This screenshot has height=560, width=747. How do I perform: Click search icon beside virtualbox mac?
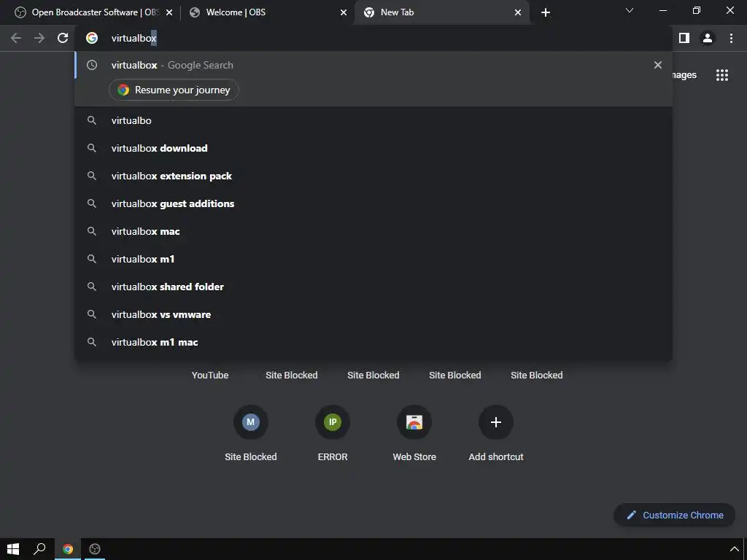coord(92,231)
